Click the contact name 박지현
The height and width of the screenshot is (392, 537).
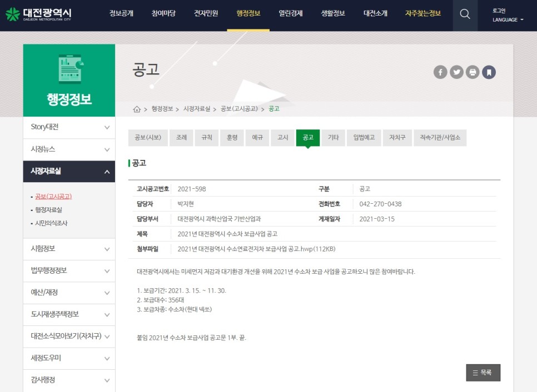186,204
